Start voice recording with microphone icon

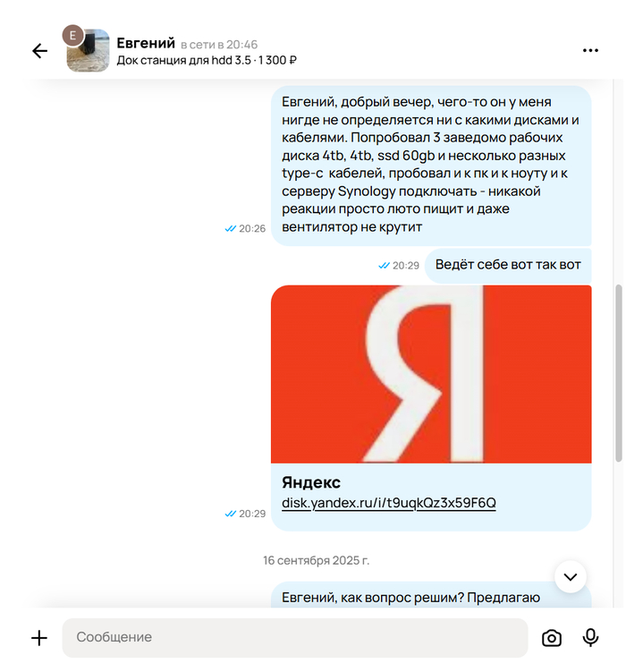590,638
